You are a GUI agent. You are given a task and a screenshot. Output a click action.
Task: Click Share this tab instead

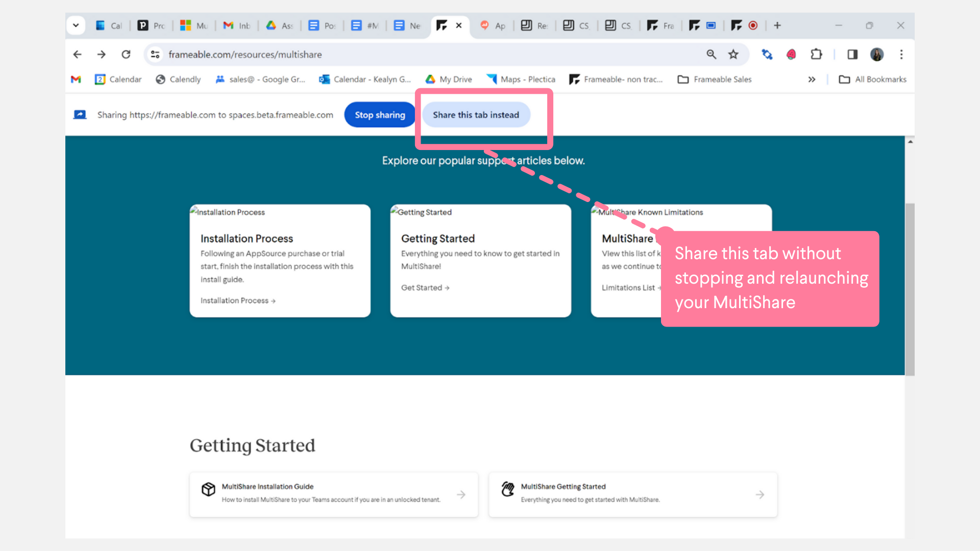(476, 115)
